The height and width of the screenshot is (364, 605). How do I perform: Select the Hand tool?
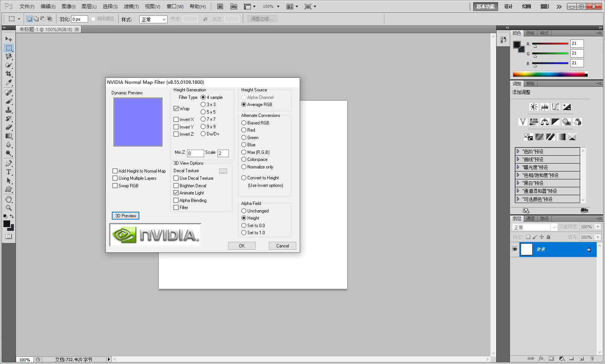9,199
